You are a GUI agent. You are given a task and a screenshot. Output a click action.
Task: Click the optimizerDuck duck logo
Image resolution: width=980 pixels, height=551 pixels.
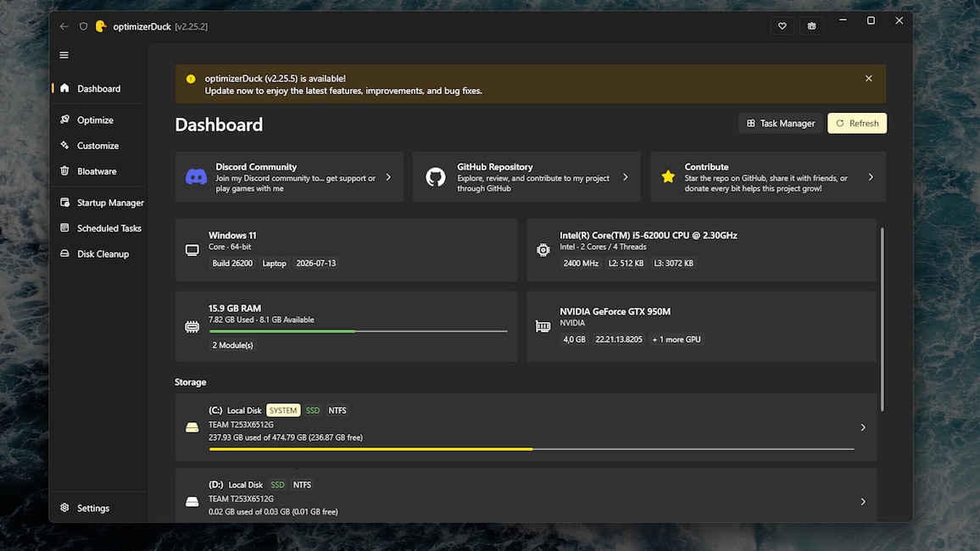tap(101, 26)
